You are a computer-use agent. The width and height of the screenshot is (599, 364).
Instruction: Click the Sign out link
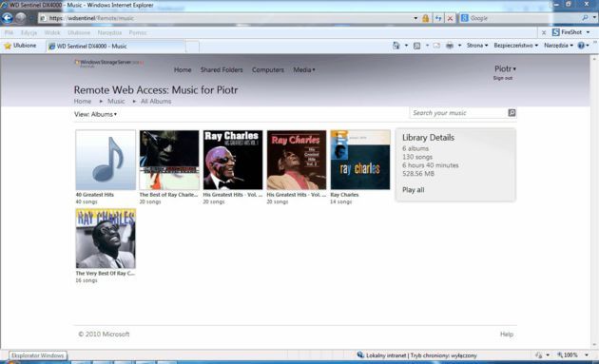click(503, 78)
